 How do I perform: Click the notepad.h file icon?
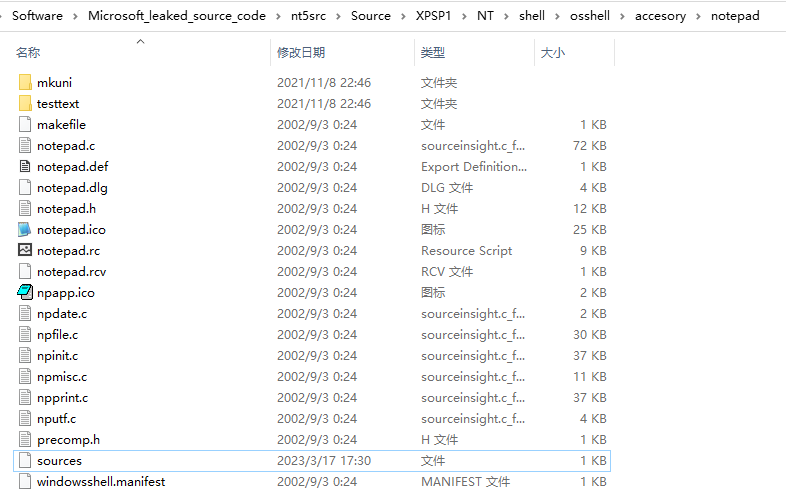tap(25, 209)
